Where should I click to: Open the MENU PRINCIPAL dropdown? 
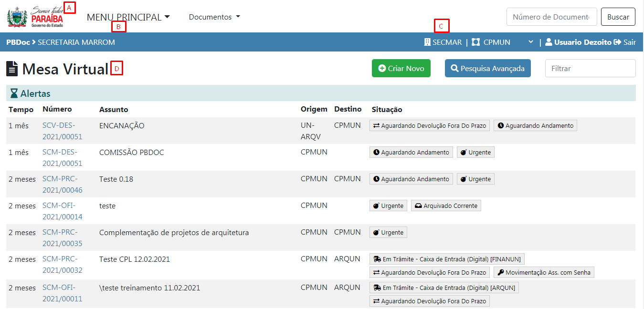pyautogui.click(x=128, y=17)
